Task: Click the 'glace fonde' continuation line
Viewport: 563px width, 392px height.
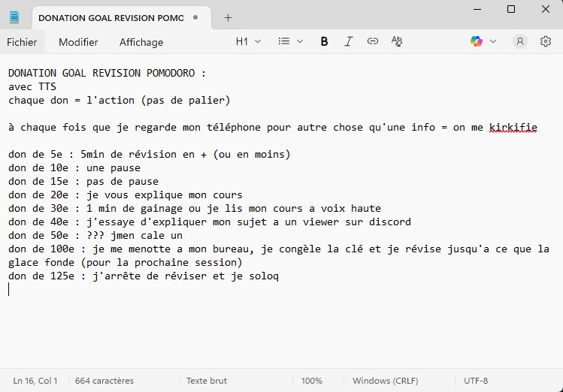Action: coord(126,263)
